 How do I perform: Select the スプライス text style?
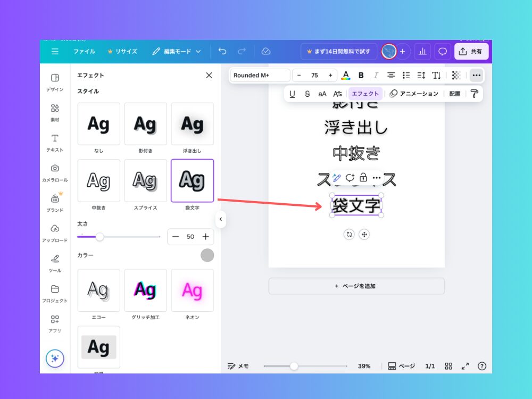146,180
